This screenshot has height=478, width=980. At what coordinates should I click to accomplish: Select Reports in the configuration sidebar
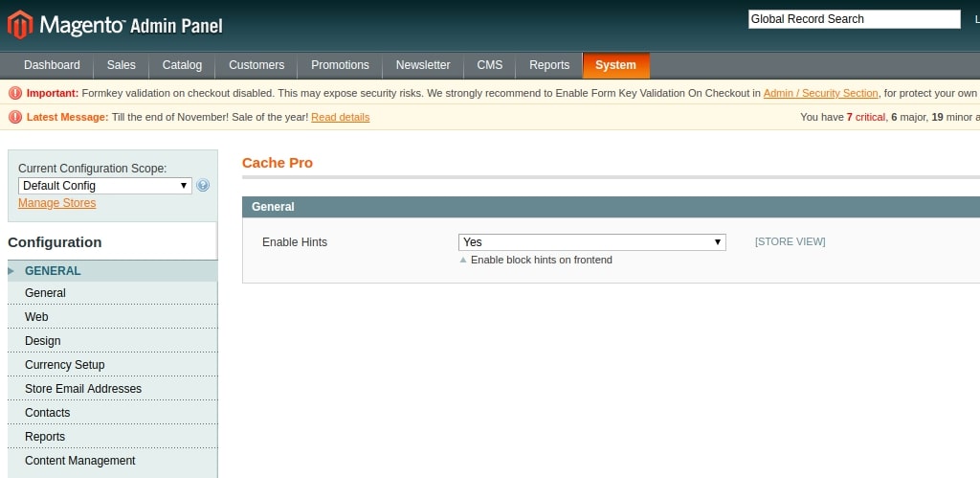113,436
